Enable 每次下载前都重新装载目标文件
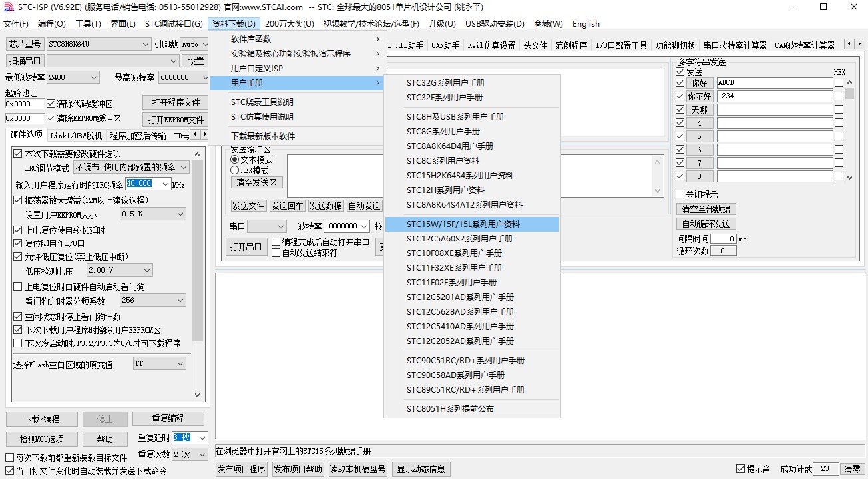This screenshot has width=868, height=479. pyautogui.click(x=9, y=458)
